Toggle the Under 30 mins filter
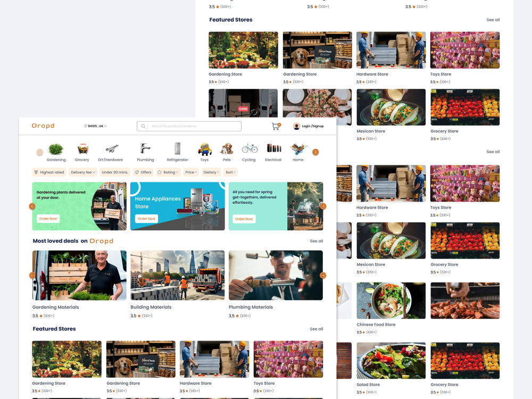 coord(115,172)
